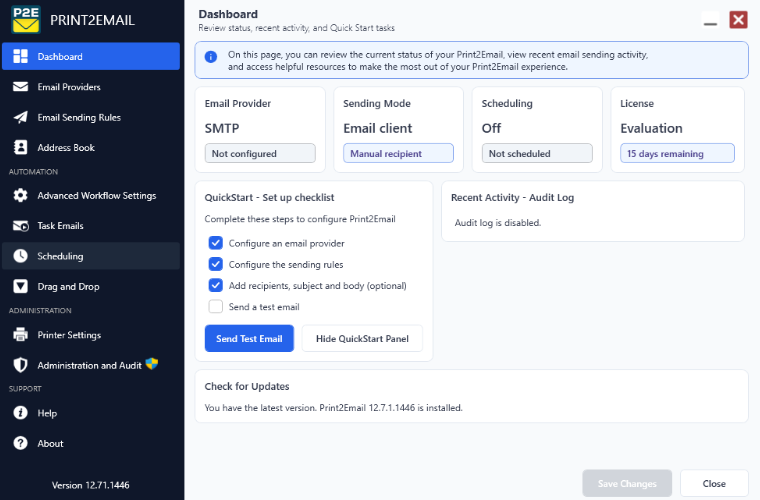Image resolution: width=760 pixels, height=500 pixels.
Task: Click the gear icon for Advanced Workflow Settings
Action: tap(20, 195)
